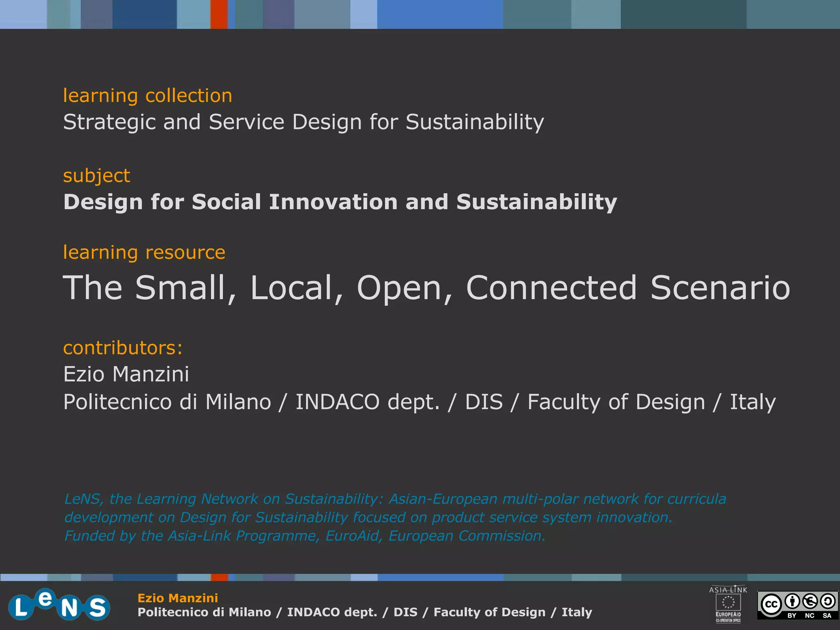Click the title 'The Small, Local, Open, Connected Scenario'
Image resolution: width=840 pixels, height=630 pixels.
[426, 288]
